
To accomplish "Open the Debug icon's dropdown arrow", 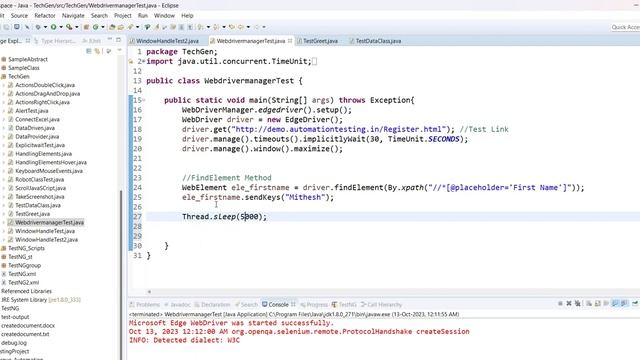I will click(x=45, y=27).
